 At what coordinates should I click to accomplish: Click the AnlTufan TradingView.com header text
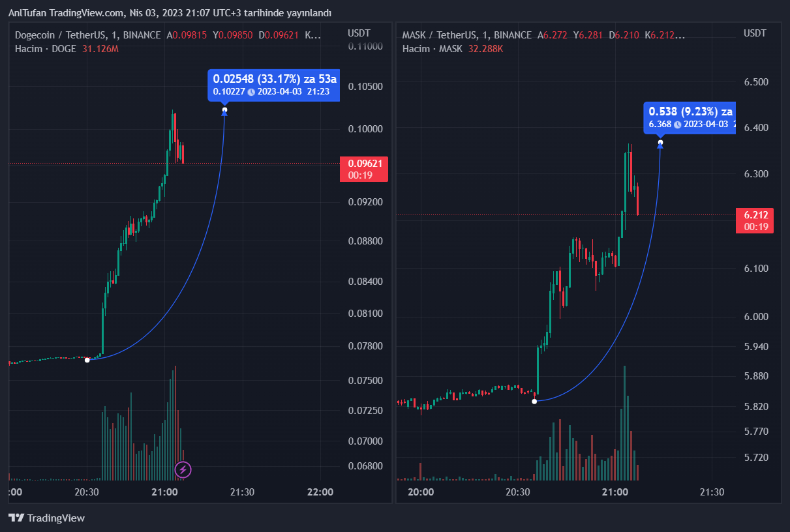[170, 13]
